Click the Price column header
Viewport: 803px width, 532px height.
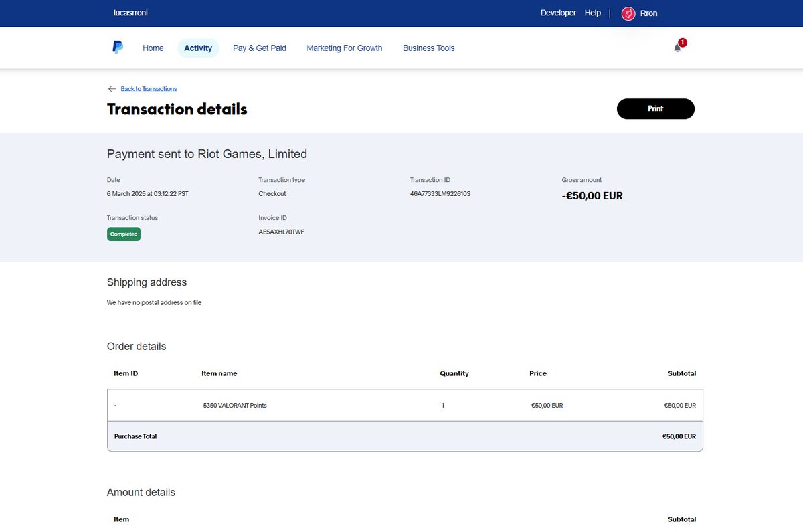[538, 373]
